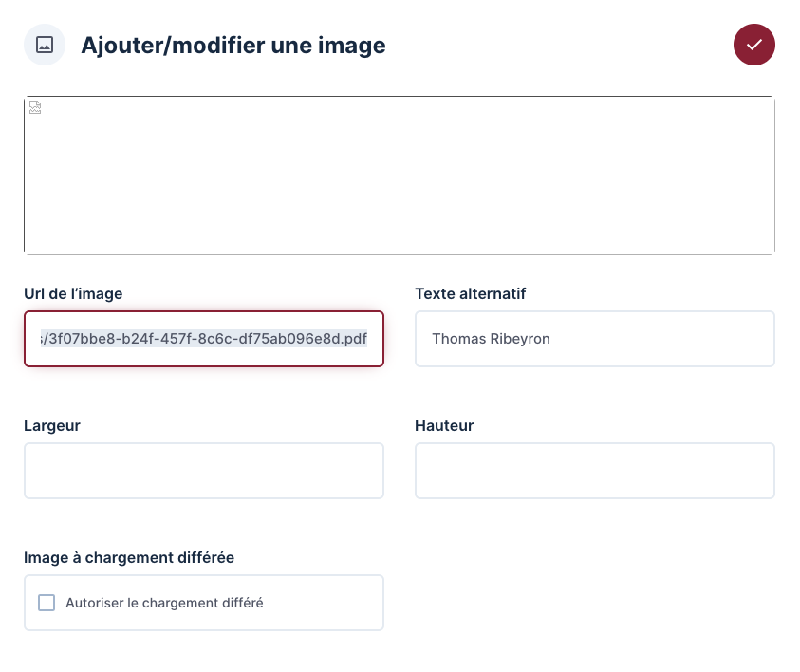
Task: Click the top border line of the preview
Action: [399, 96]
